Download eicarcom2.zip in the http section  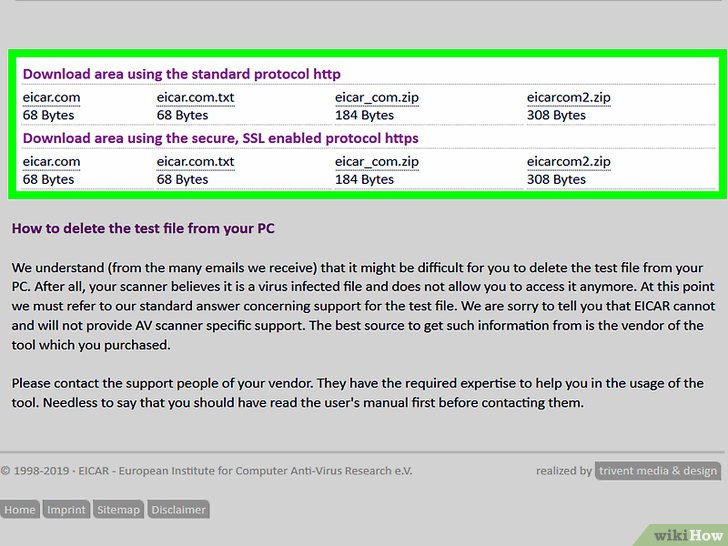569,98
